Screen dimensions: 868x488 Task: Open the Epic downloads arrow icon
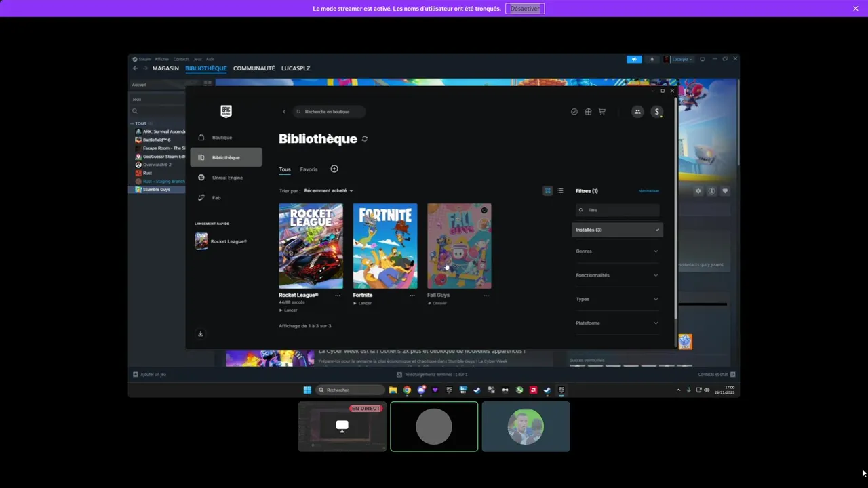[x=201, y=333]
